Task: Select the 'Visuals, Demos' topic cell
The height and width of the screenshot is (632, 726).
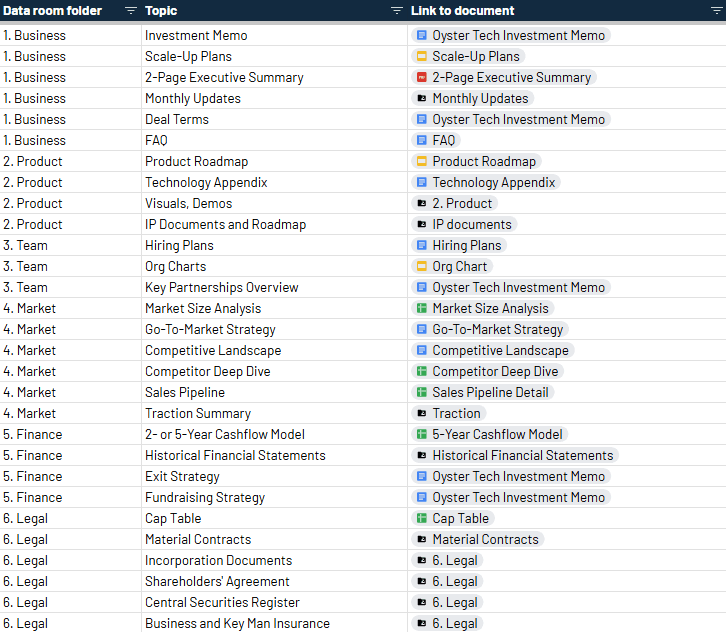Action: tap(274, 203)
